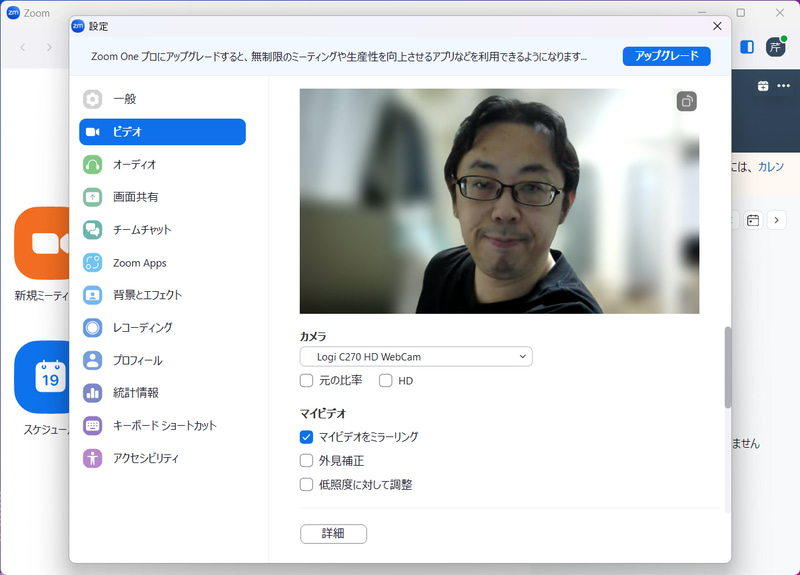The height and width of the screenshot is (575, 800).
Task: Click the レコーディング record icon
Action: pos(92,328)
